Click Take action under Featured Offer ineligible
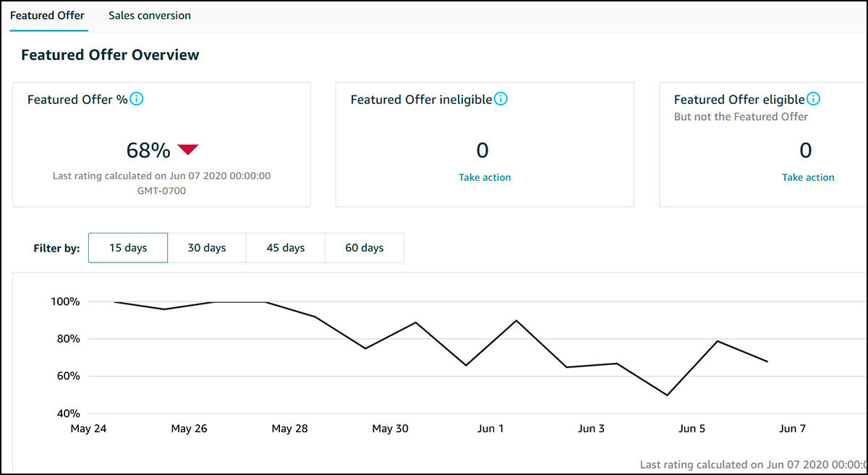Screen dimensions: 868x475 coord(485,177)
